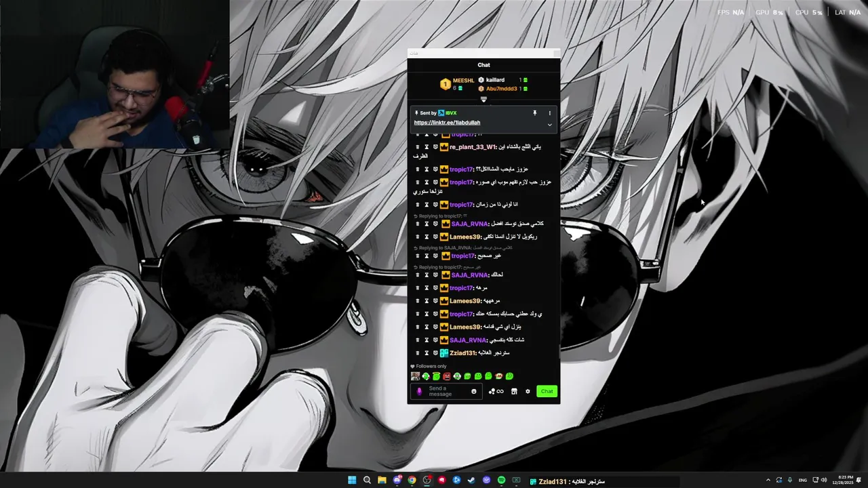Viewport: 868px width, 488px height.
Task: Open the shop icon in chat footer
Action: click(514, 391)
